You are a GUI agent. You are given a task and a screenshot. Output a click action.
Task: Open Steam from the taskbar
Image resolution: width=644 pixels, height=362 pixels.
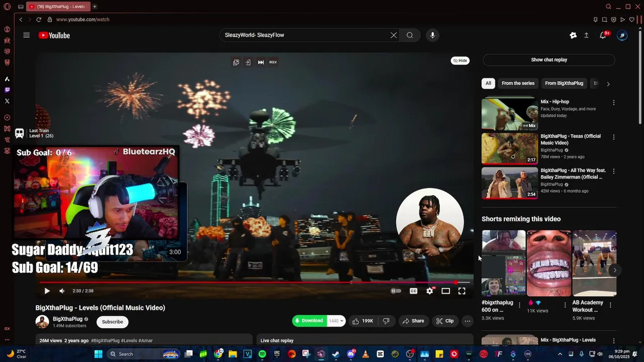point(336,354)
